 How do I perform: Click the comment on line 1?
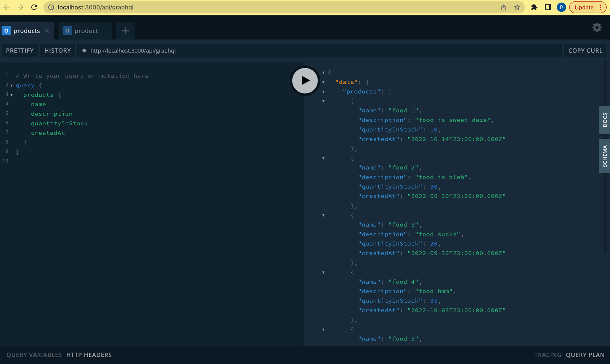[82, 76]
